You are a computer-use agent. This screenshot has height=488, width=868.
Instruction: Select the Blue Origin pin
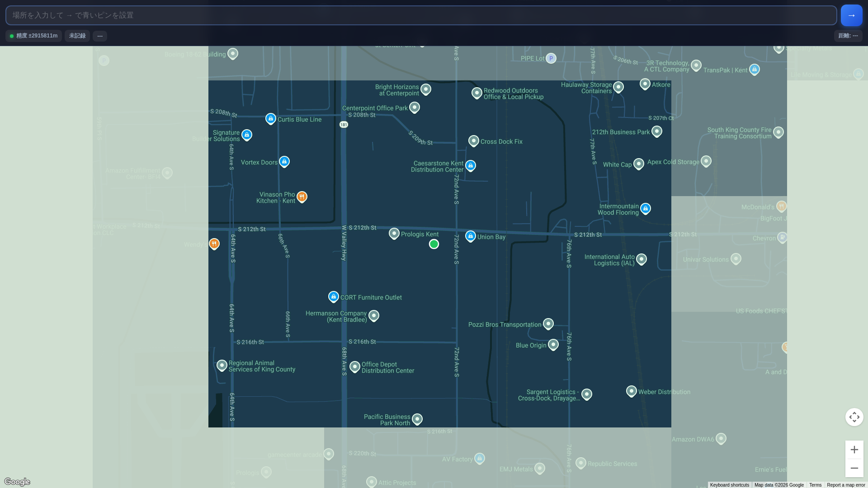(x=553, y=344)
